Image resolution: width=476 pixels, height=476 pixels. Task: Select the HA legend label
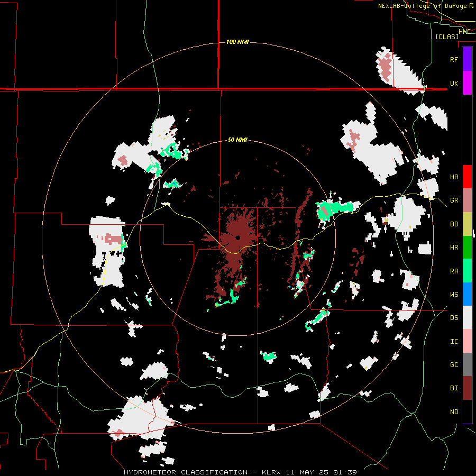454,177
